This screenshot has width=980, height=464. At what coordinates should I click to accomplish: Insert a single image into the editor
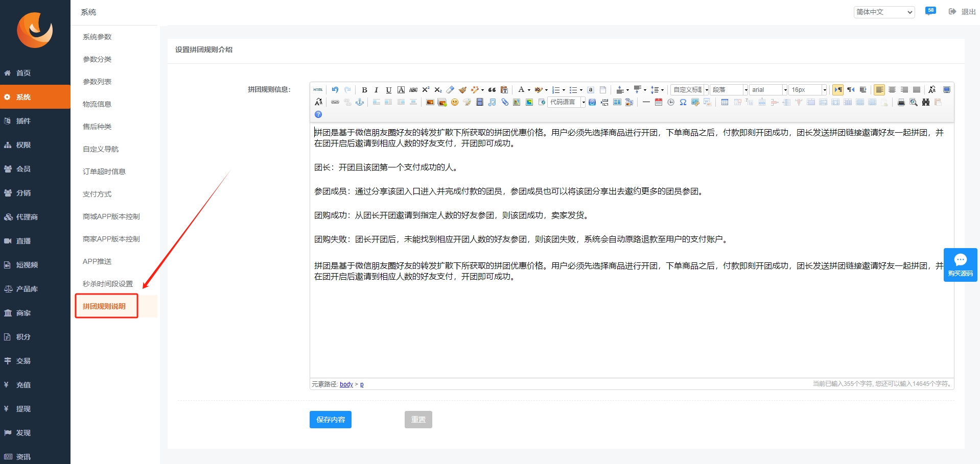click(430, 102)
